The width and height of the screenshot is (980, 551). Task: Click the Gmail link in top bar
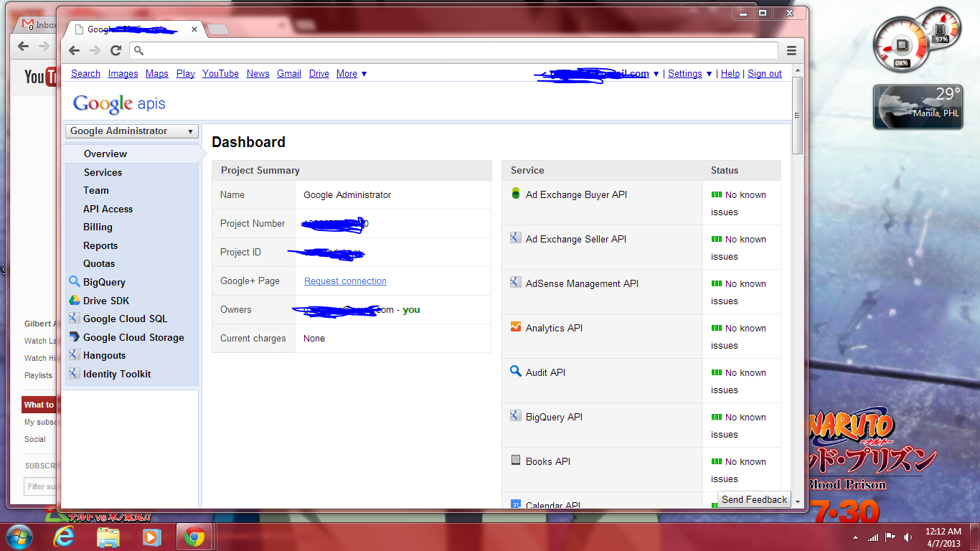[x=289, y=74]
